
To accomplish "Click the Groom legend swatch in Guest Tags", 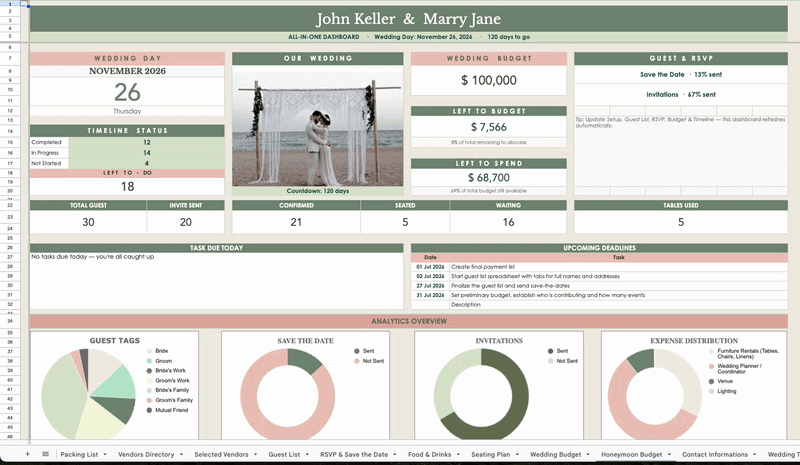I will [x=149, y=361].
